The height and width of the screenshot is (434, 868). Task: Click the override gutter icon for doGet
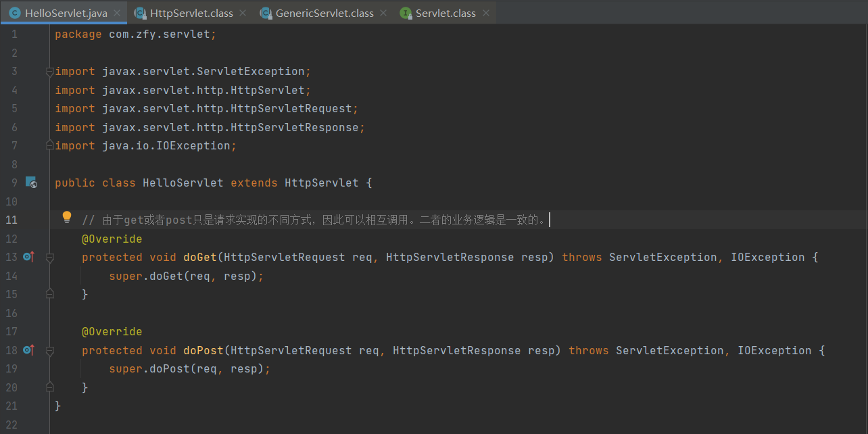coord(28,257)
